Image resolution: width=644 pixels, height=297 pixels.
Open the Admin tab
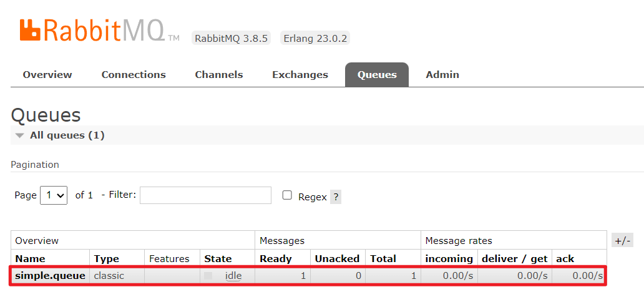point(442,75)
